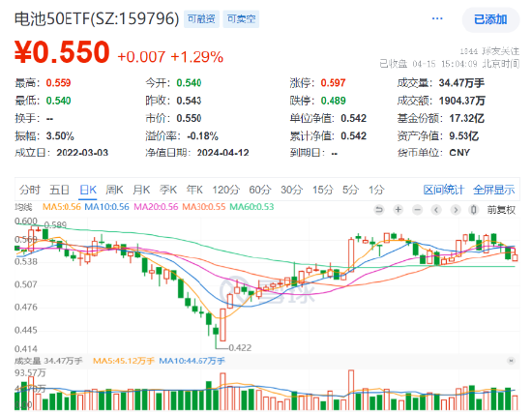This screenshot has height=413, width=532.
Task: Click the 基金份额 17.32亿 value
Action: (466, 118)
